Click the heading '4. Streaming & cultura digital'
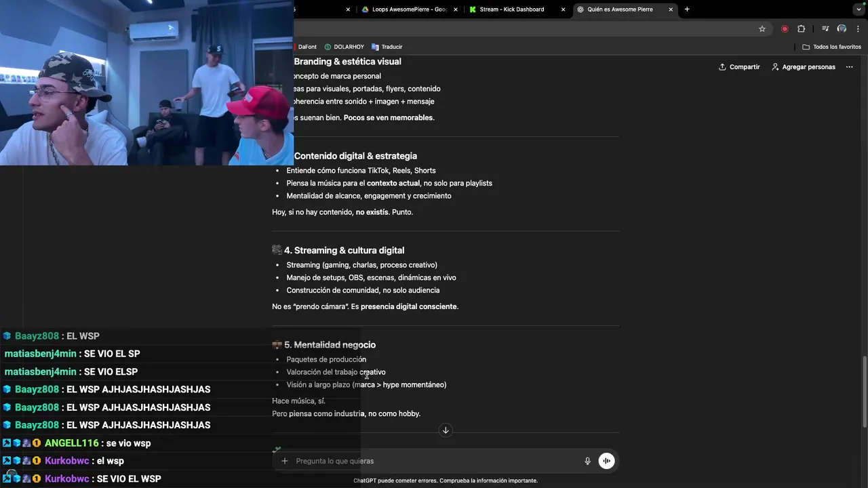The image size is (868, 488). pos(344,250)
